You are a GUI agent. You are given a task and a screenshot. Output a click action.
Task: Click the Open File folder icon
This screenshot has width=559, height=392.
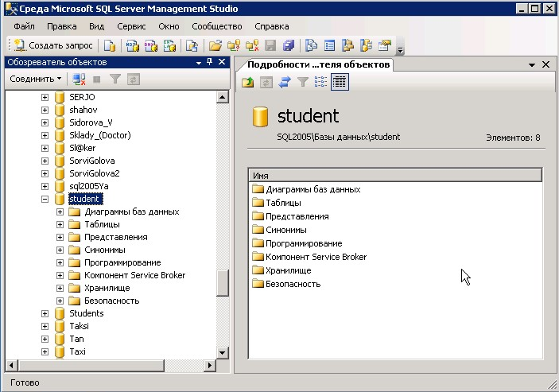[x=215, y=45]
